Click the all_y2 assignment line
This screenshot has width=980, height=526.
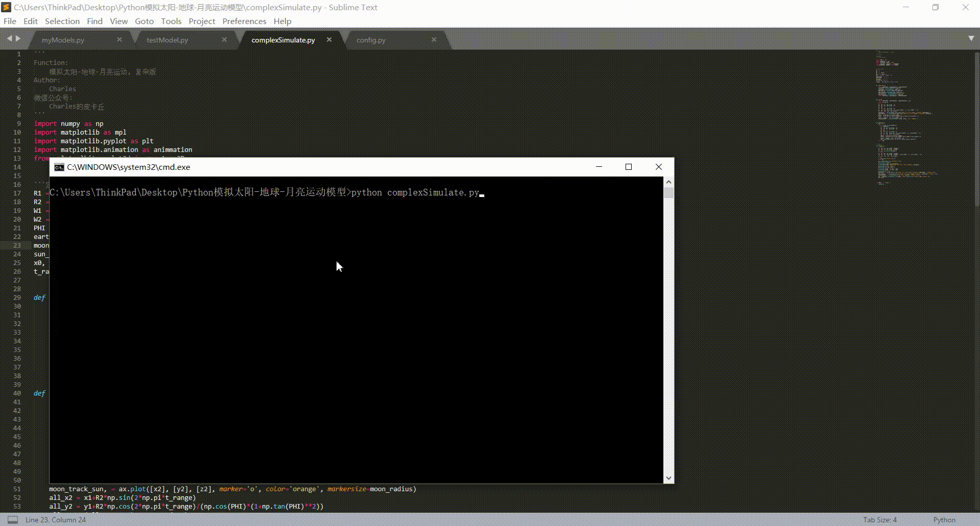186,506
